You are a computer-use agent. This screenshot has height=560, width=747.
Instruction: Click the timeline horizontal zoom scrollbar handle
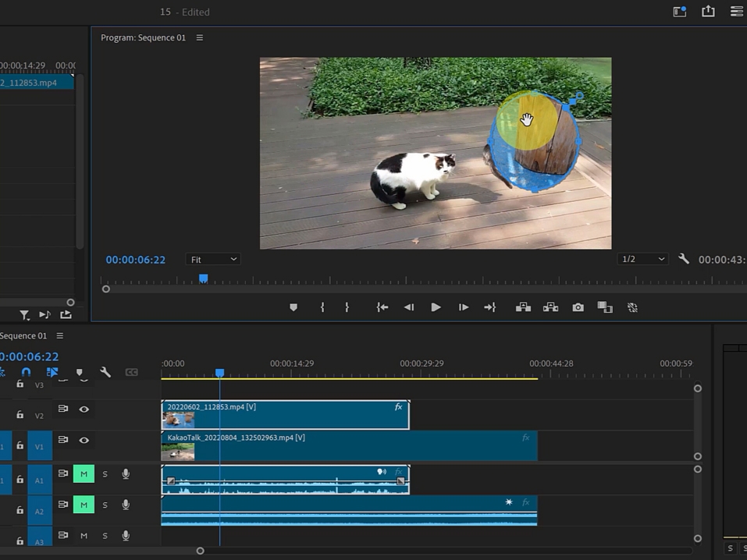(200, 551)
